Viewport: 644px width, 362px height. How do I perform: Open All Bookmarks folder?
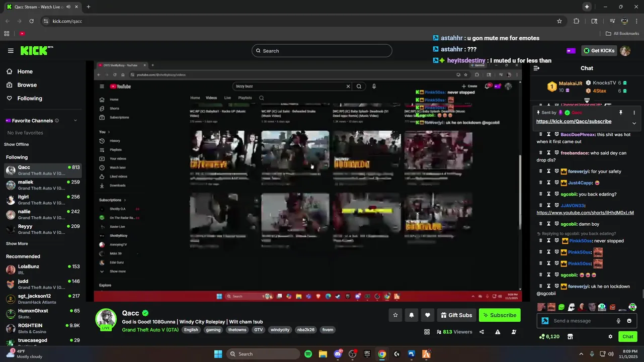tap(622, 34)
